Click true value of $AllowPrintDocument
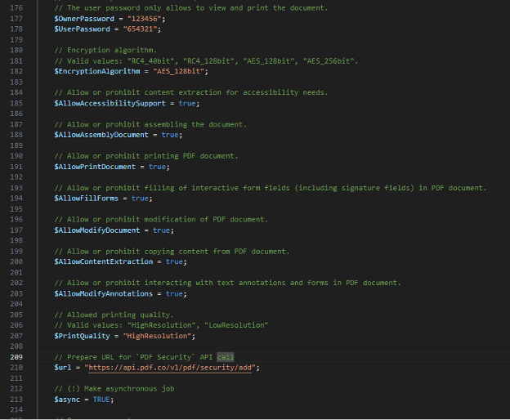510x420 pixels. (157, 167)
